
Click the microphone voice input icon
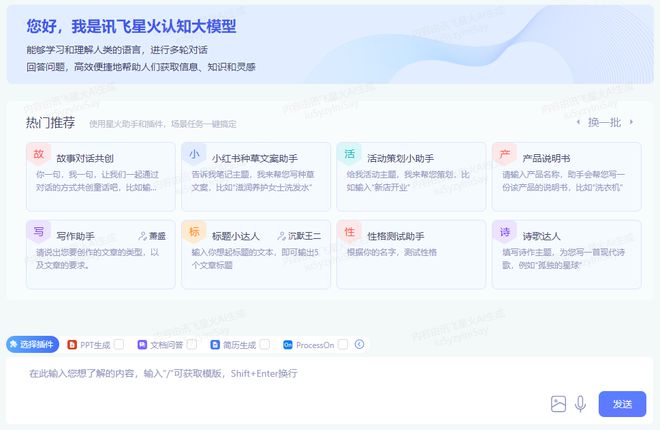[x=580, y=404]
